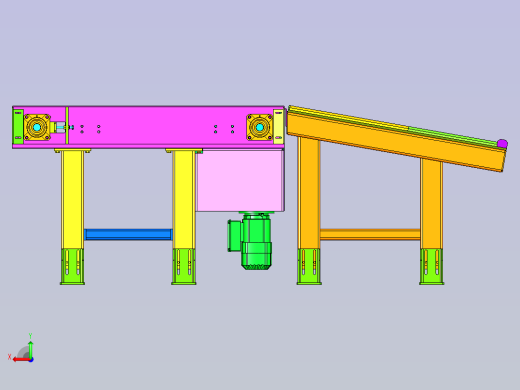Screen dimensions: 520x390
Task: Click the cyan shaft center of left bearing
Action: 37,127
